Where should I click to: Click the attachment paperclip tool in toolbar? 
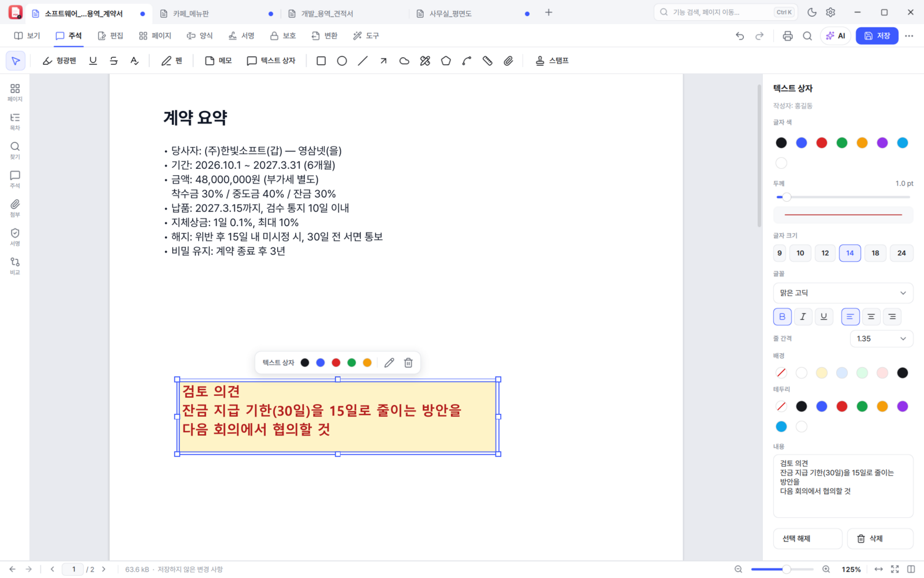(x=508, y=61)
